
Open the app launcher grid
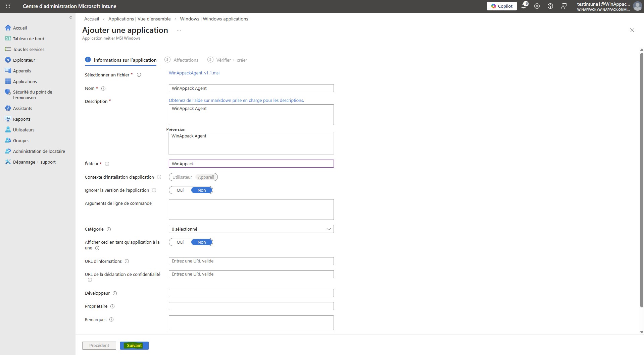pos(7,6)
